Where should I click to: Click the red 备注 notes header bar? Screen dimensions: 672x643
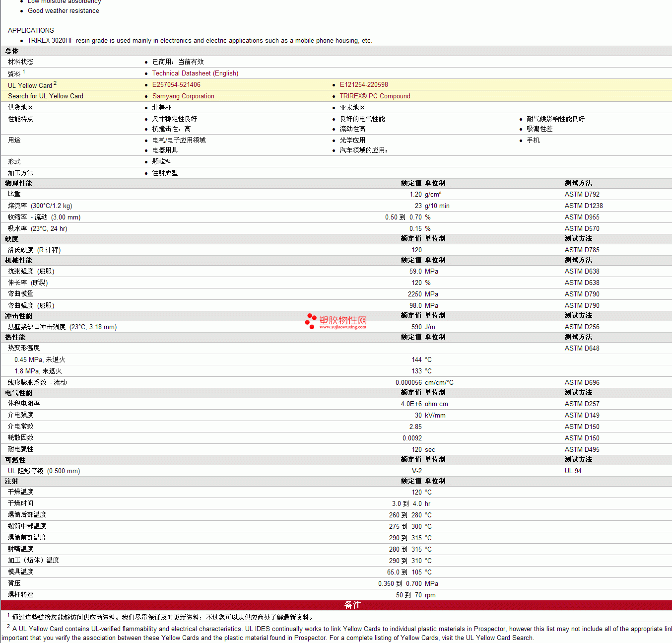point(336,605)
